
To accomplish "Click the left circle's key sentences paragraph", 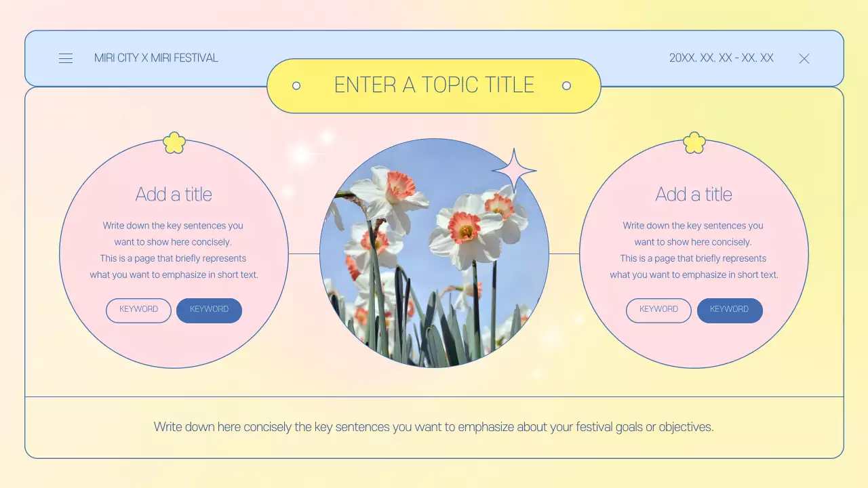I will pos(174,250).
